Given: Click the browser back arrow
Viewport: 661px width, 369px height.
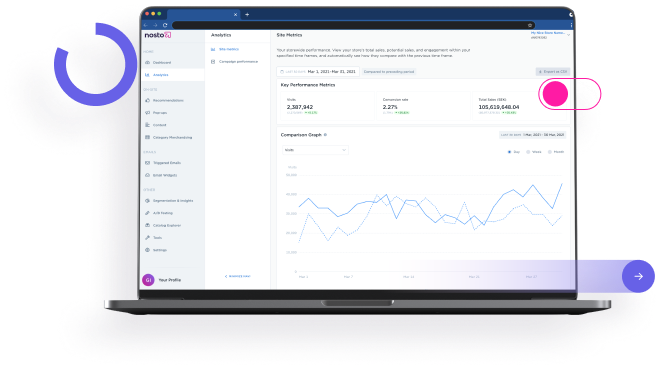Looking at the screenshot, I should 146,25.
